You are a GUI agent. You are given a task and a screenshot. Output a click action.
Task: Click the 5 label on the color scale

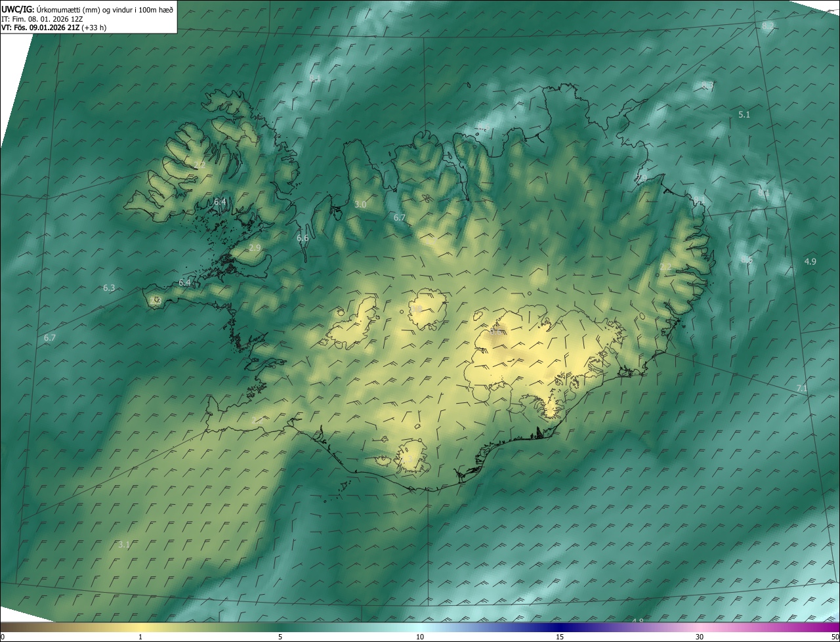(x=280, y=637)
